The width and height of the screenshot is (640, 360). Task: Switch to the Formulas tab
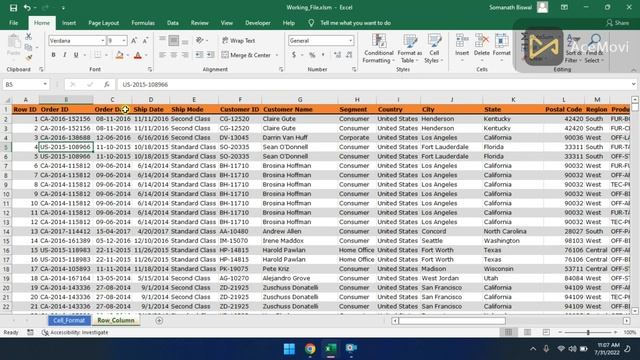(143, 23)
